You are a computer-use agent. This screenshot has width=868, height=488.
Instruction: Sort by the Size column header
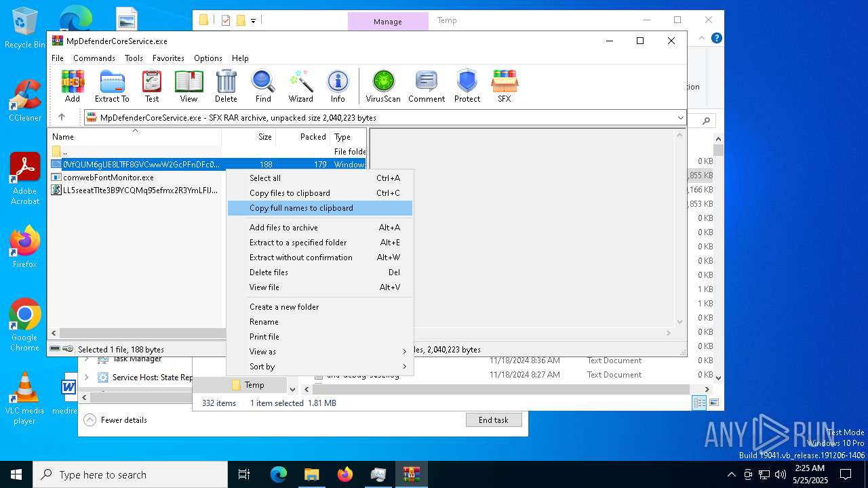pyautogui.click(x=248, y=137)
